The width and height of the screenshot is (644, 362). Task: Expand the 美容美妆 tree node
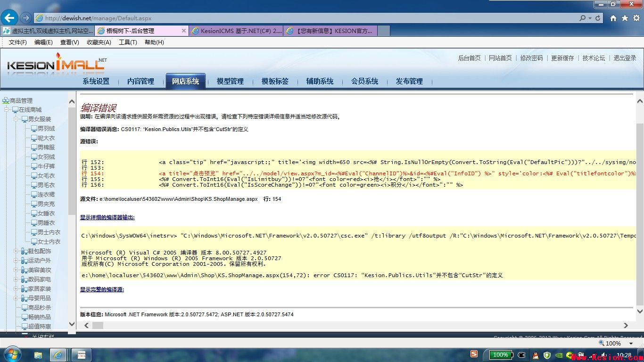click(16, 270)
